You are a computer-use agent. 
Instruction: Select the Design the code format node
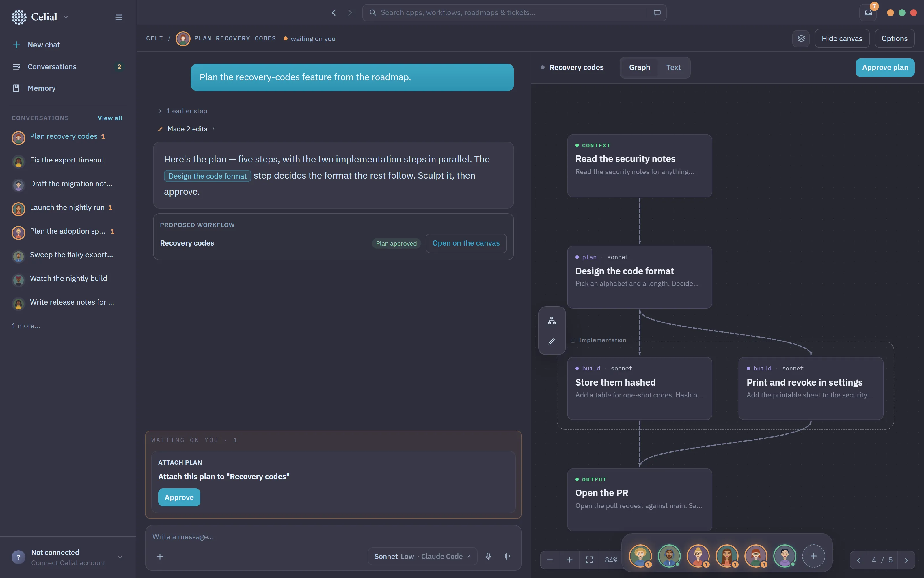pos(639,277)
